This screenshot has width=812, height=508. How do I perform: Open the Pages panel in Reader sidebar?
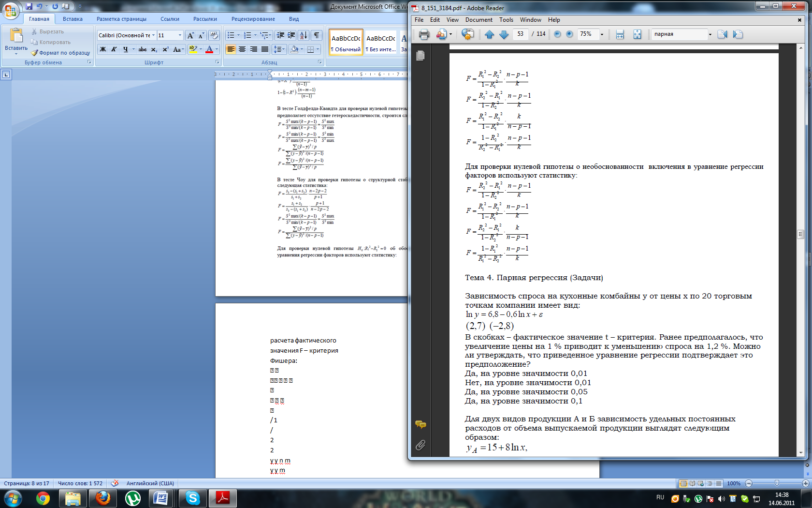pos(420,56)
